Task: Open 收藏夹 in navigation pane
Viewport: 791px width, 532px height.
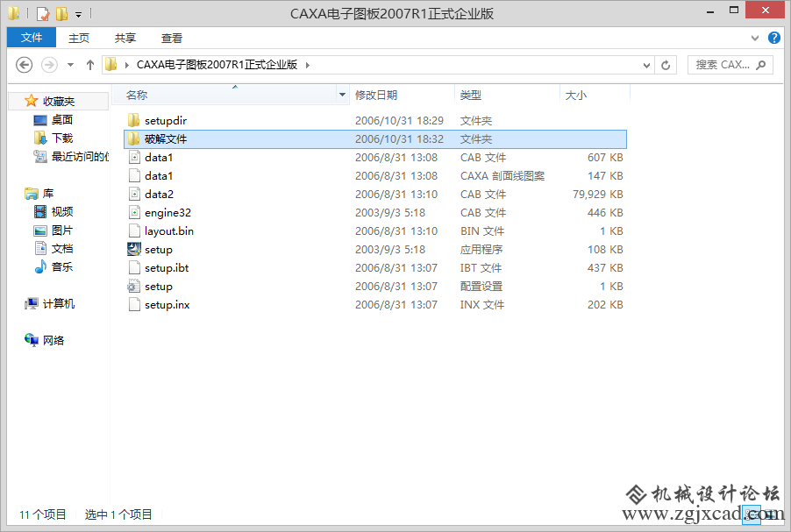Action: 59,101
